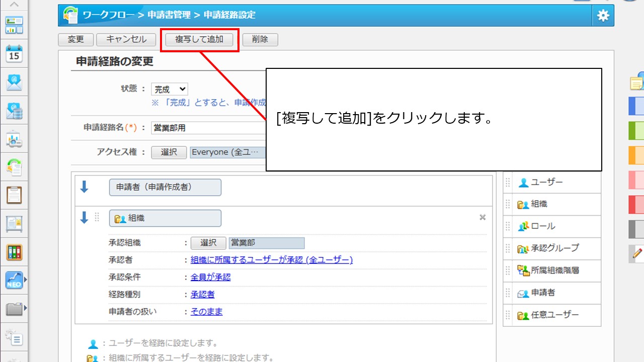Open the gear-with-list settings icon in sidebar
Viewport: 644px width, 362px height.
(x=14, y=337)
